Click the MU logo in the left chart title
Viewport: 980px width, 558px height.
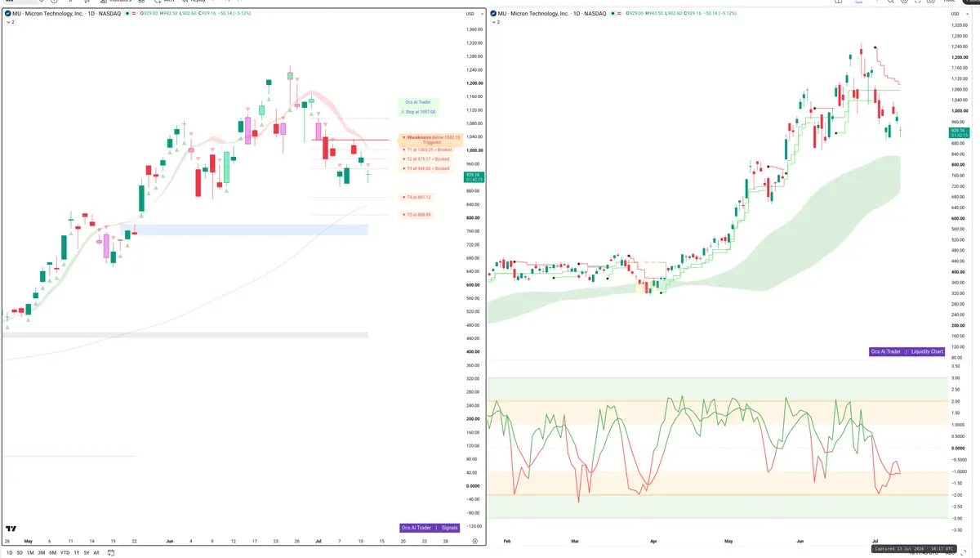[x=7, y=14]
